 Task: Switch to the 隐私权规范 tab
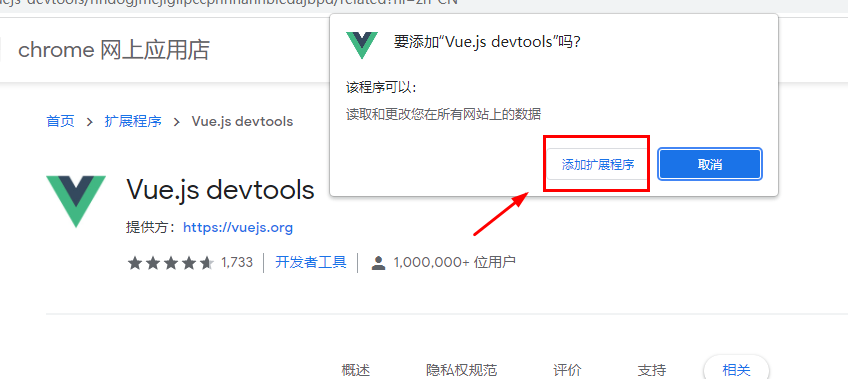coord(461,370)
